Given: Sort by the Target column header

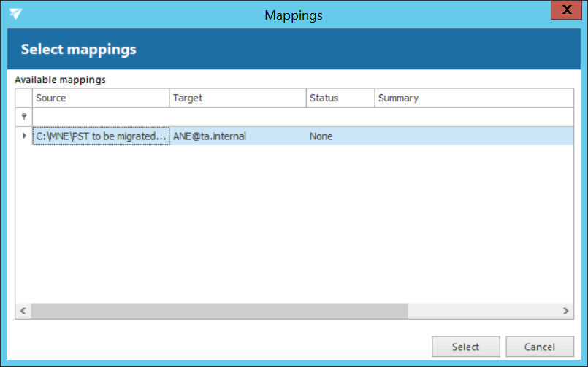Looking at the screenshot, I should (237, 98).
